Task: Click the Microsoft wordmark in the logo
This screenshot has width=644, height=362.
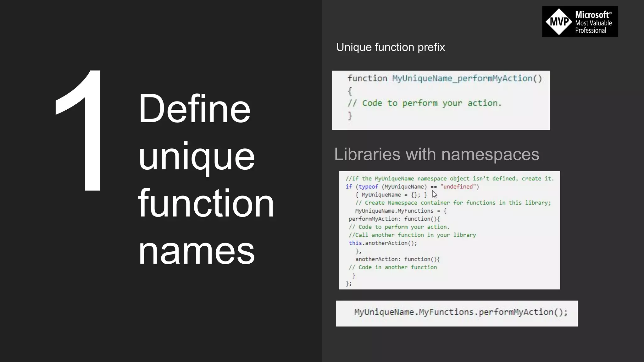Action: point(592,15)
